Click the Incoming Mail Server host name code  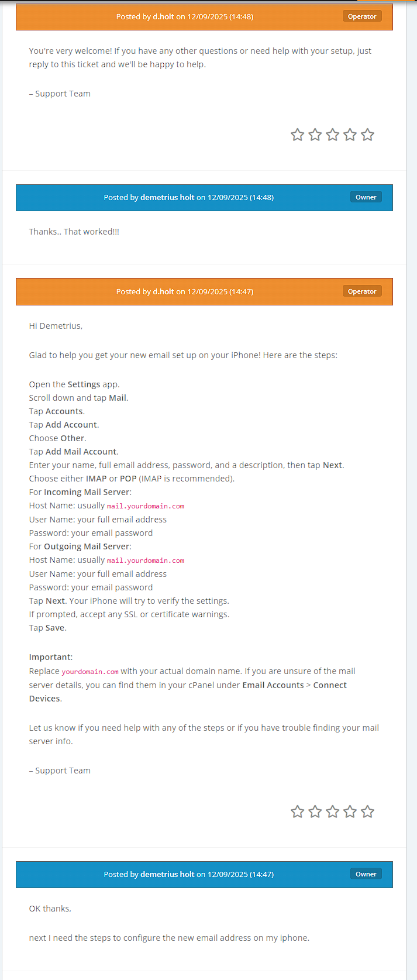(146, 506)
